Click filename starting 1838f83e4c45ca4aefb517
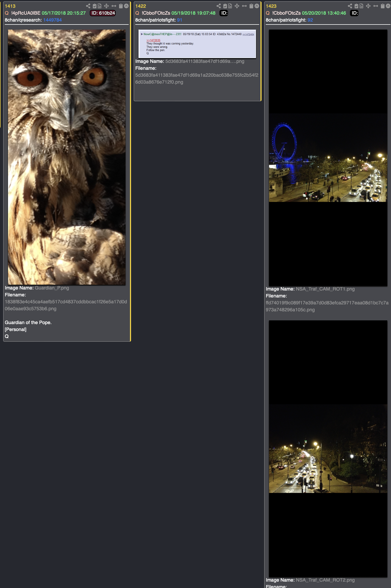Image resolution: width=391 pixels, height=588 pixels. pos(66,305)
